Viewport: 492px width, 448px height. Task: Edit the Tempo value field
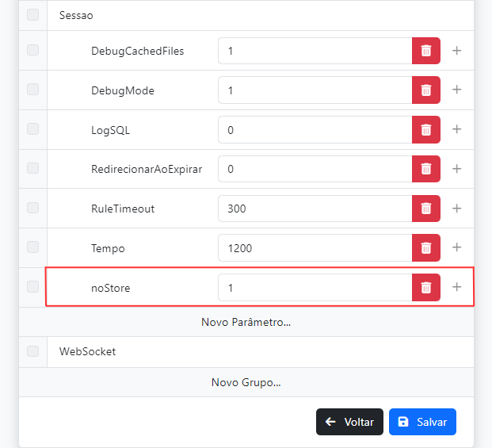[x=315, y=248]
